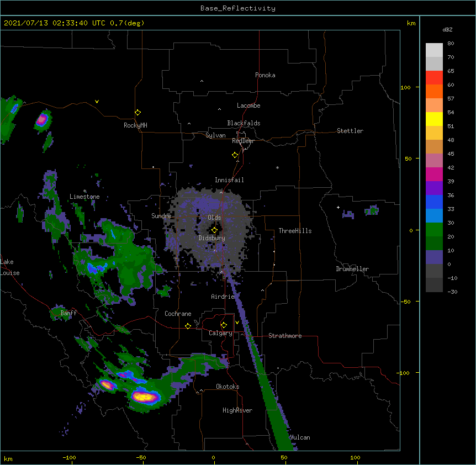Click the Strathmore city label
This screenshot has height=465, width=476.
coord(285,336)
